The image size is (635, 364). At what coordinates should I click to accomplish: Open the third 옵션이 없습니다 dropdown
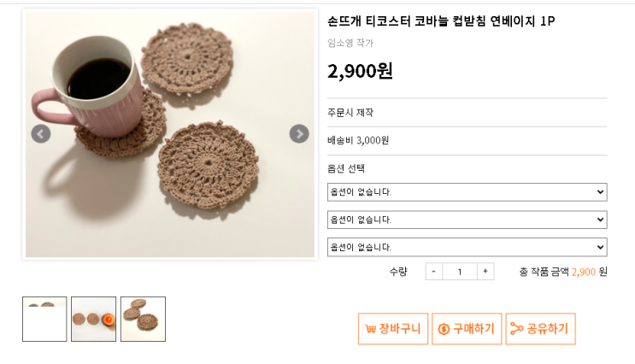(467, 247)
